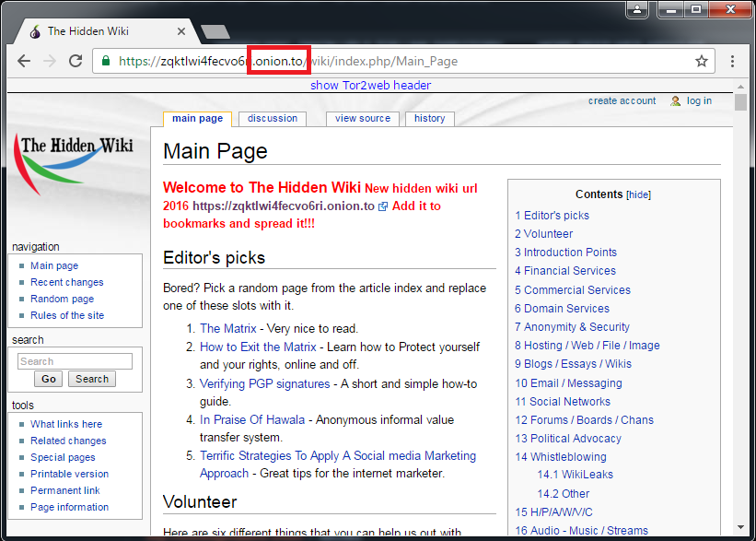This screenshot has height=541, width=756.
Task: Jump to 14.1 WikiLeaks subsection
Action: coord(576,475)
